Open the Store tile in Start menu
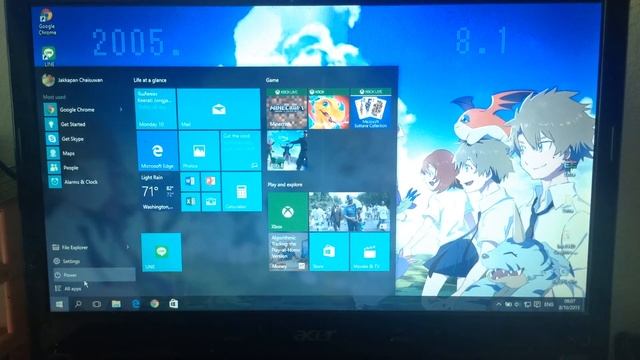The image size is (640, 360). [x=329, y=251]
